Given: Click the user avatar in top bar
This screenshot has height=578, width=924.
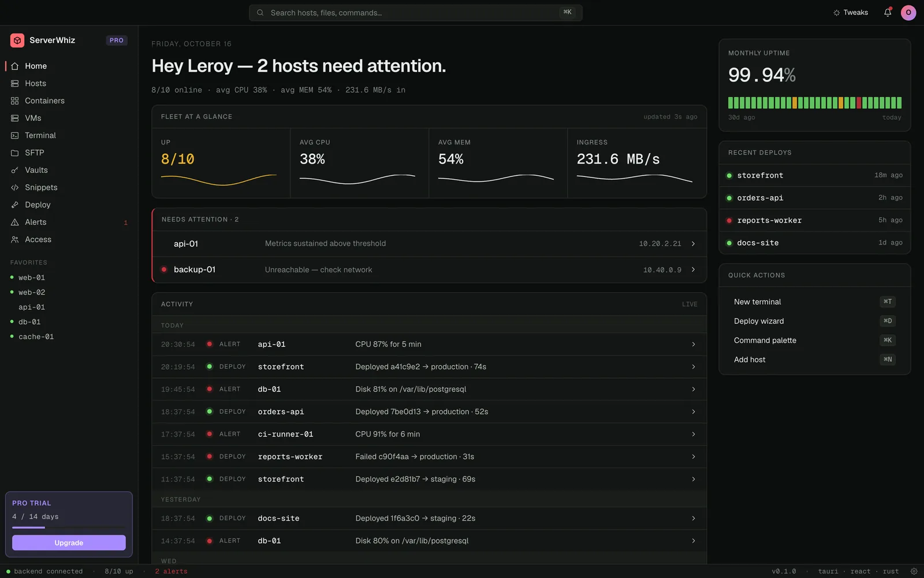Looking at the screenshot, I should coord(908,12).
